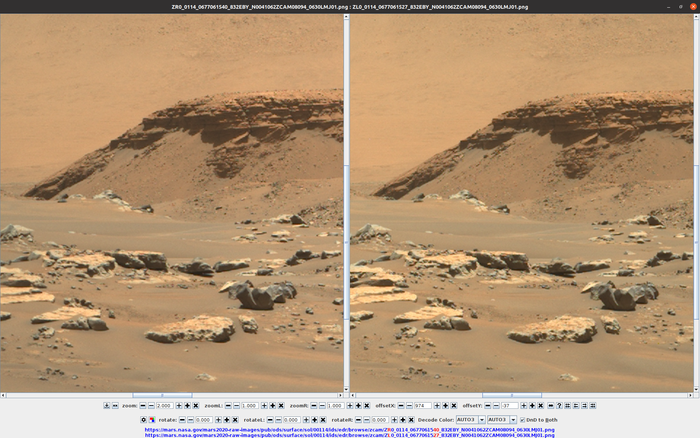The height and width of the screenshot is (438, 700).
Task: Click the right image's vertical scrollbar
Action: point(695,200)
